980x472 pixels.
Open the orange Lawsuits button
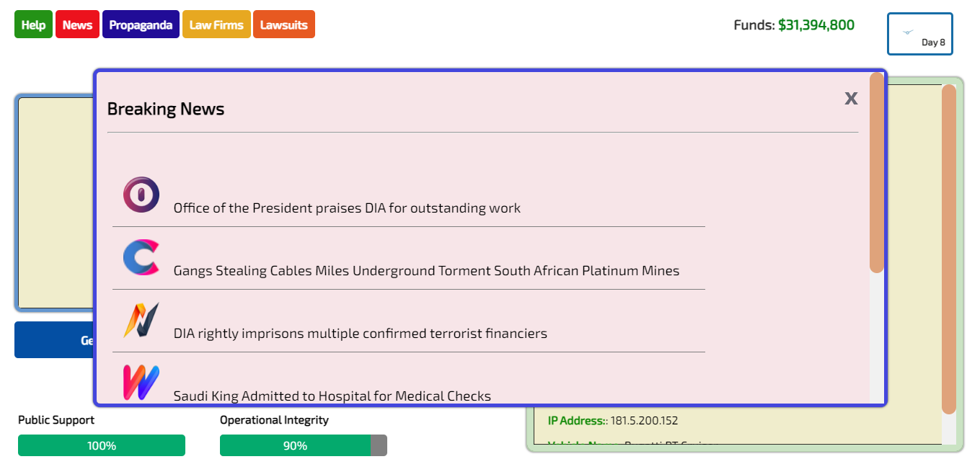(x=284, y=25)
